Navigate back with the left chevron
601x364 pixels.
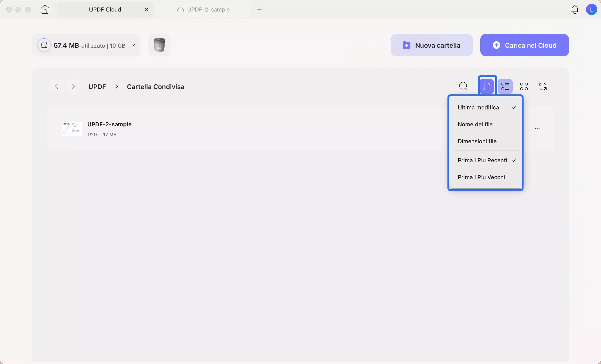click(x=56, y=87)
